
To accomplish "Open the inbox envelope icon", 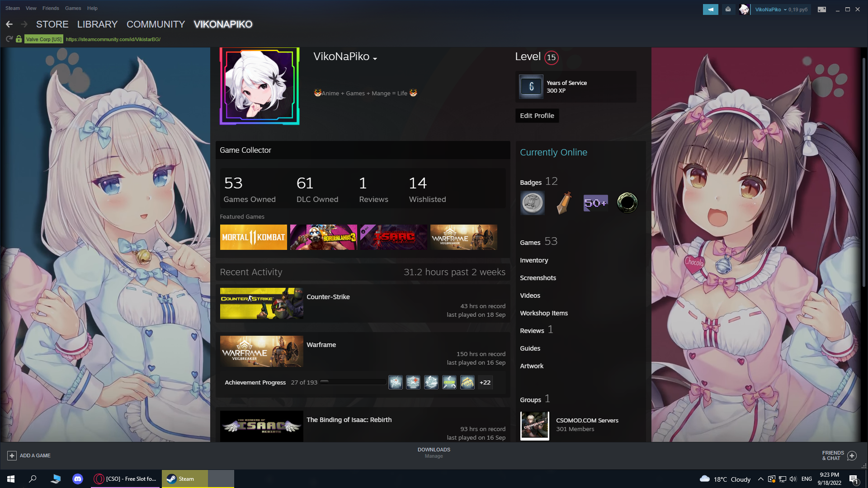I will coord(728,9).
